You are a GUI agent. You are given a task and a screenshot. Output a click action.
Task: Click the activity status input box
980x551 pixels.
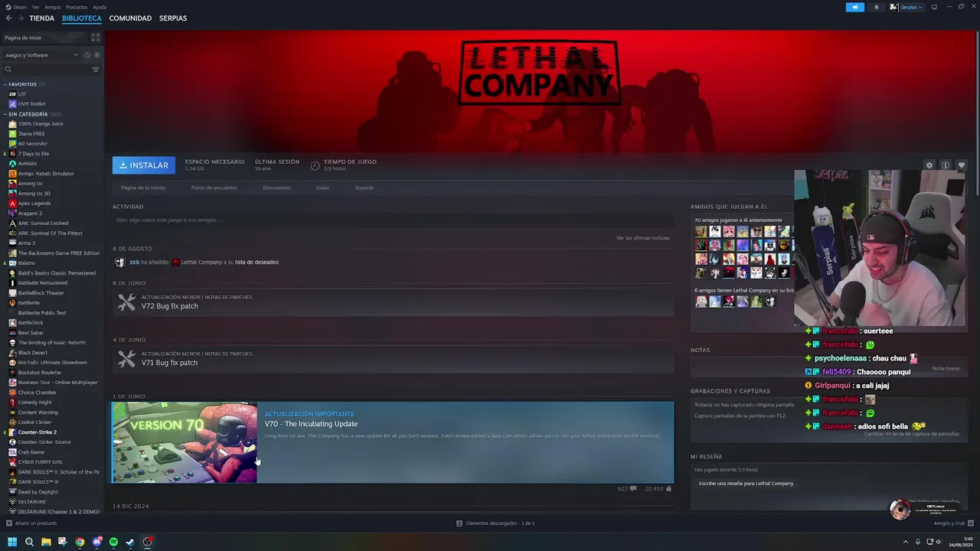393,220
